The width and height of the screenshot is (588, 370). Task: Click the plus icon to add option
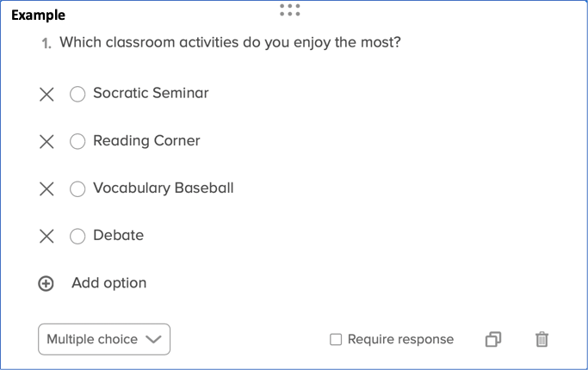click(46, 284)
